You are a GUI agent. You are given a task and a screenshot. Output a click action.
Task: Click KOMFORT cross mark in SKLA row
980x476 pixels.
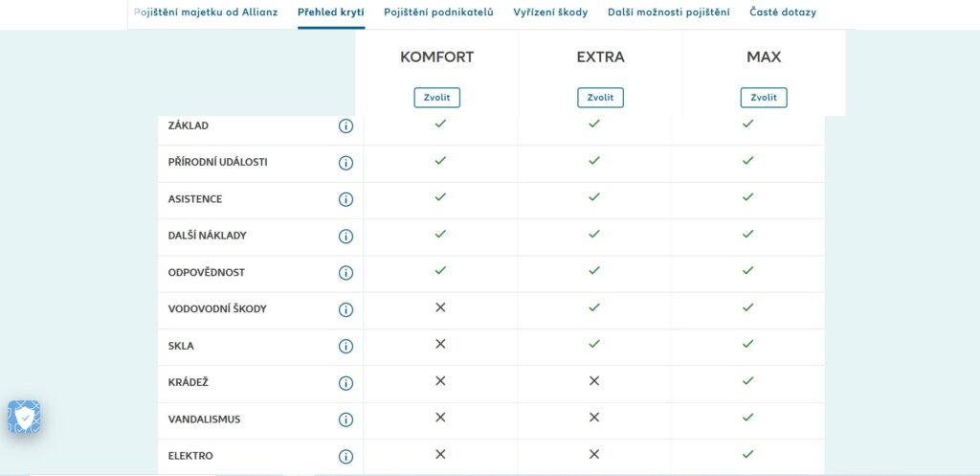[440, 344]
